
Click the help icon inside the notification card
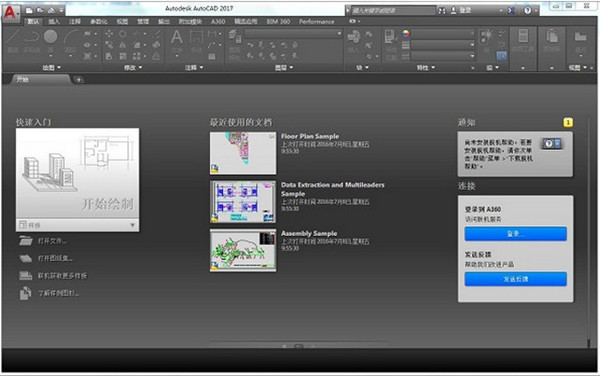[x=551, y=143]
